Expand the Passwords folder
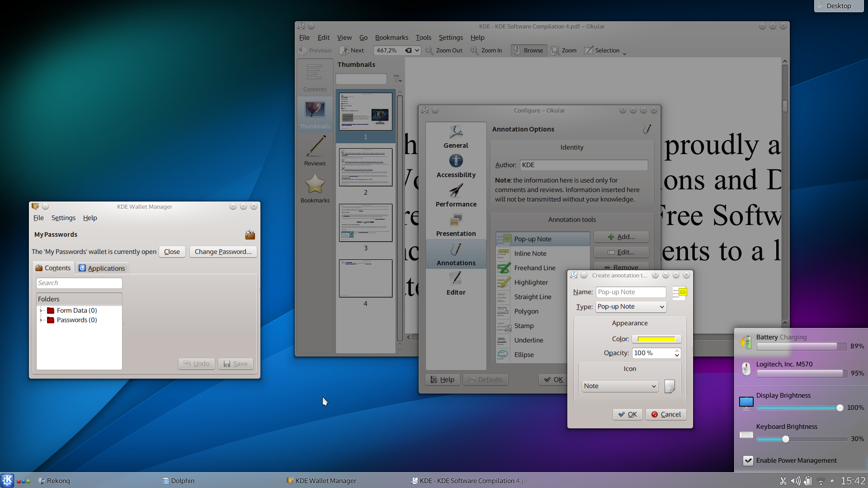Image resolution: width=868 pixels, height=488 pixels. (x=41, y=320)
